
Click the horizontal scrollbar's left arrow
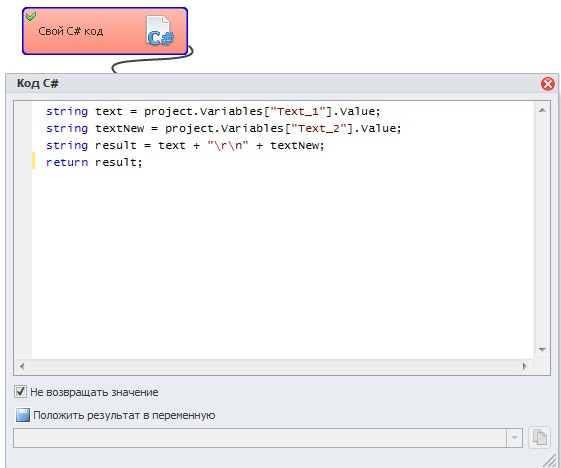pyautogui.click(x=22, y=366)
